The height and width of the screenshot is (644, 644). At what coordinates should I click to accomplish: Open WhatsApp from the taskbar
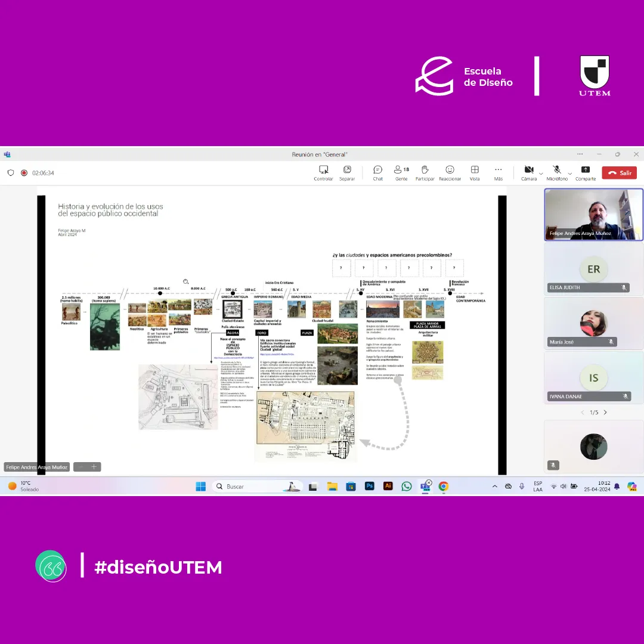click(407, 486)
